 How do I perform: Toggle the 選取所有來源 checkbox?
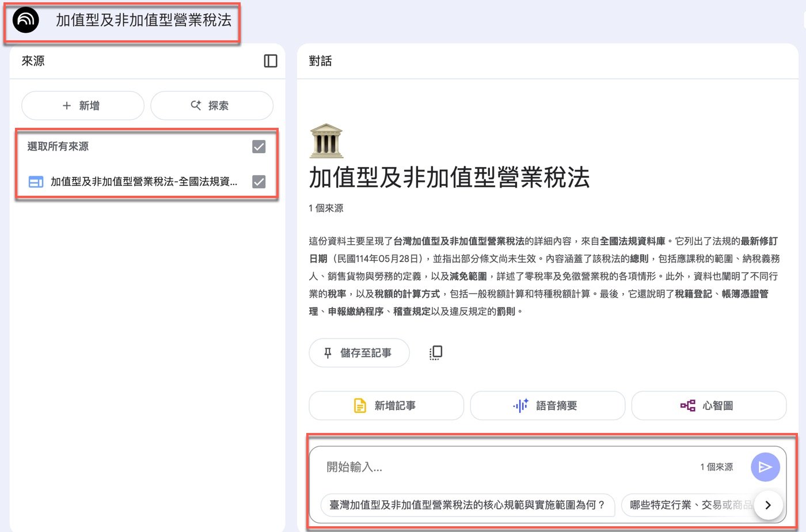click(259, 147)
